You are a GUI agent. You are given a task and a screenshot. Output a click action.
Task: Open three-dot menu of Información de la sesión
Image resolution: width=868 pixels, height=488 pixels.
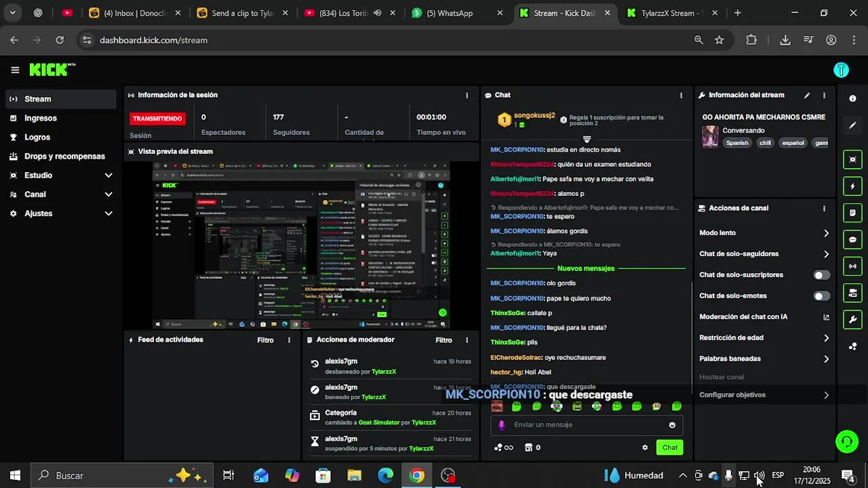(467, 96)
